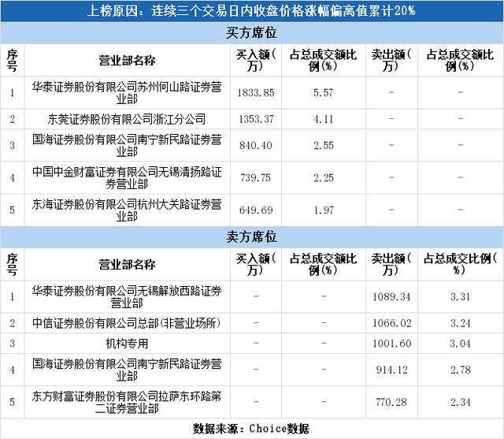The image size is (504, 439).
Task: Click the 卖方席位 section header
Action: click(251, 236)
